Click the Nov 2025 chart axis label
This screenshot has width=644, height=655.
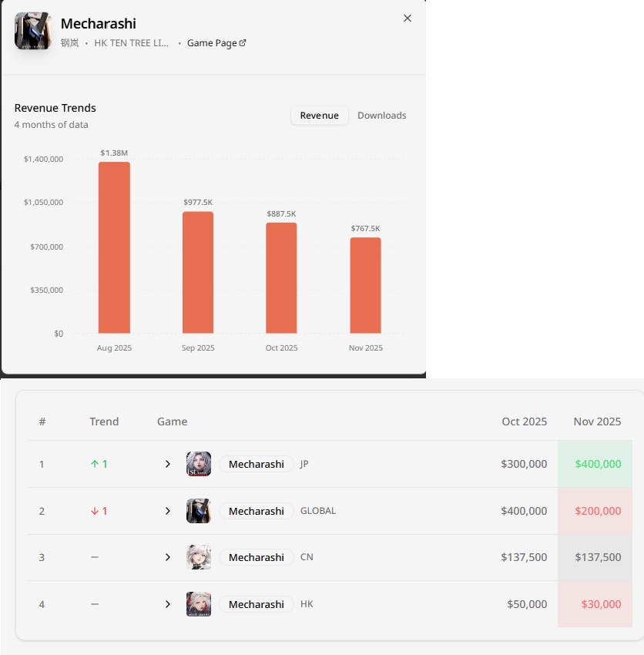[x=365, y=348]
